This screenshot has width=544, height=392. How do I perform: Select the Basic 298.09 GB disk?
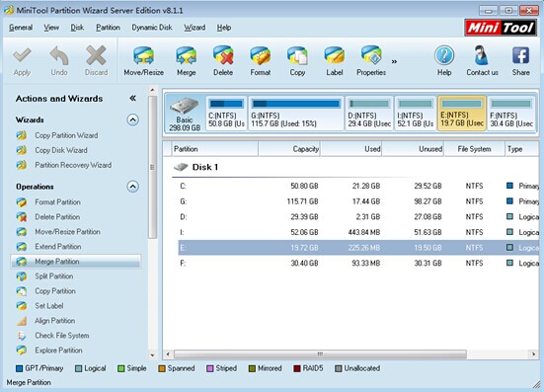coord(185,114)
